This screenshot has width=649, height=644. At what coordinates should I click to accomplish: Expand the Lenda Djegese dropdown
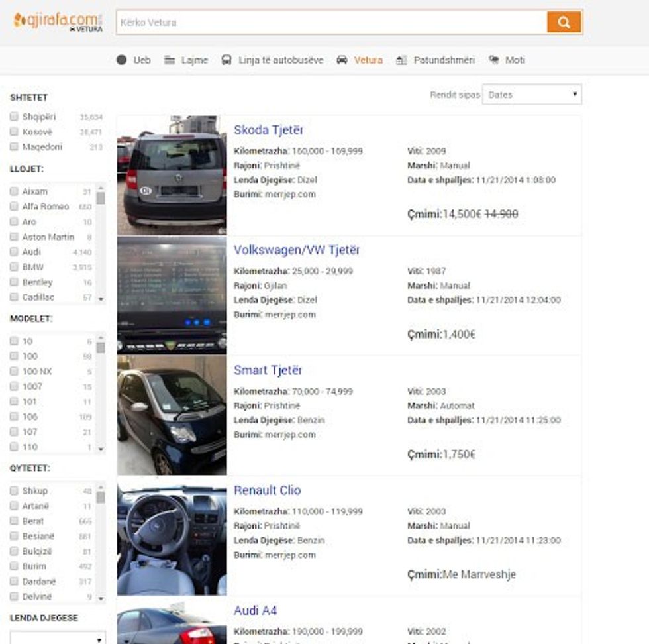(x=58, y=638)
